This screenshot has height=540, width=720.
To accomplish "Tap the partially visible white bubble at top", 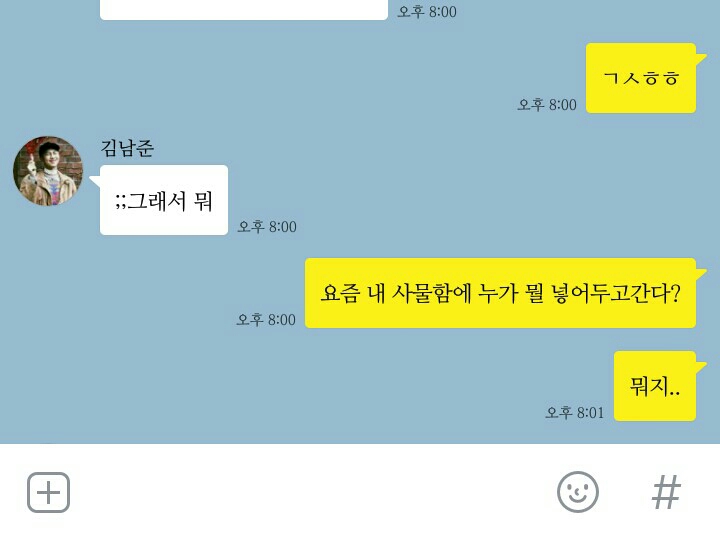I will click(244, 9).
